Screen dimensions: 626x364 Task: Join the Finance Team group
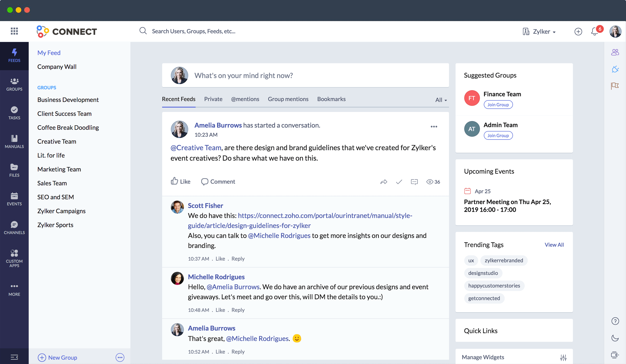pyautogui.click(x=498, y=105)
